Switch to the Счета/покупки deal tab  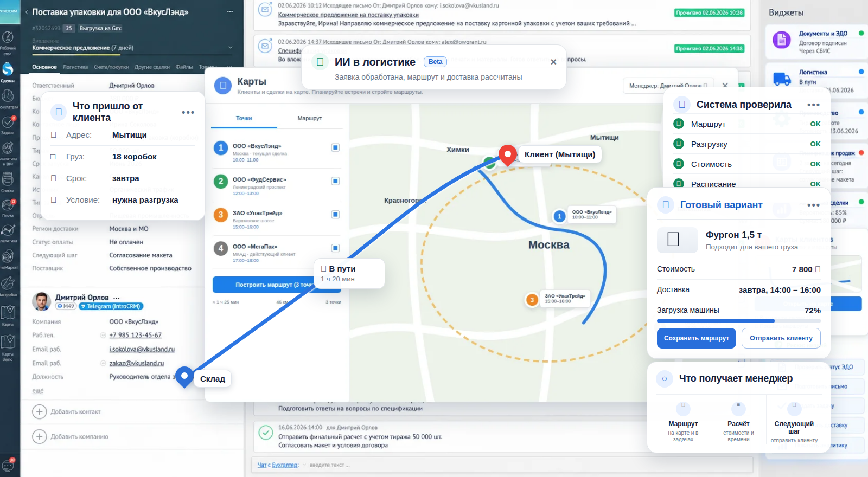click(111, 67)
